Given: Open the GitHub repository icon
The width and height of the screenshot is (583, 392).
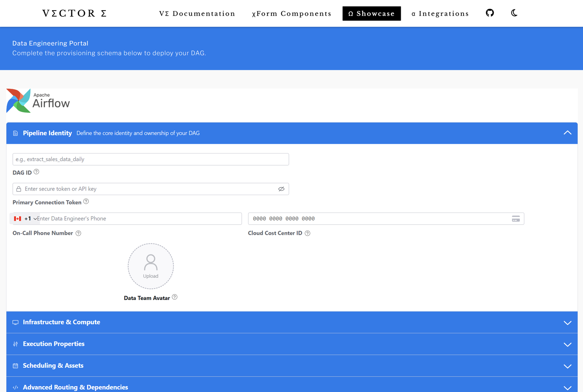Looking at the screenshot, I should pos(490,13).
